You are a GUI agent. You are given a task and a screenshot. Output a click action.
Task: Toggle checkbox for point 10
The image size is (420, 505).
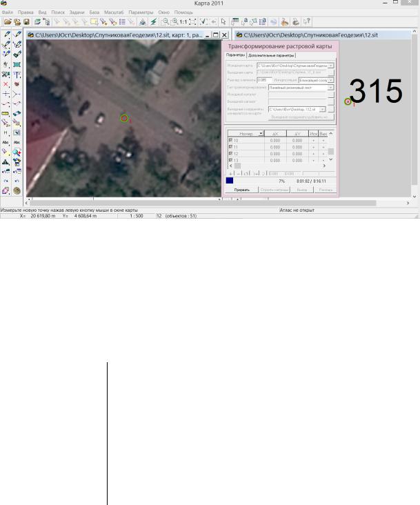230,141
